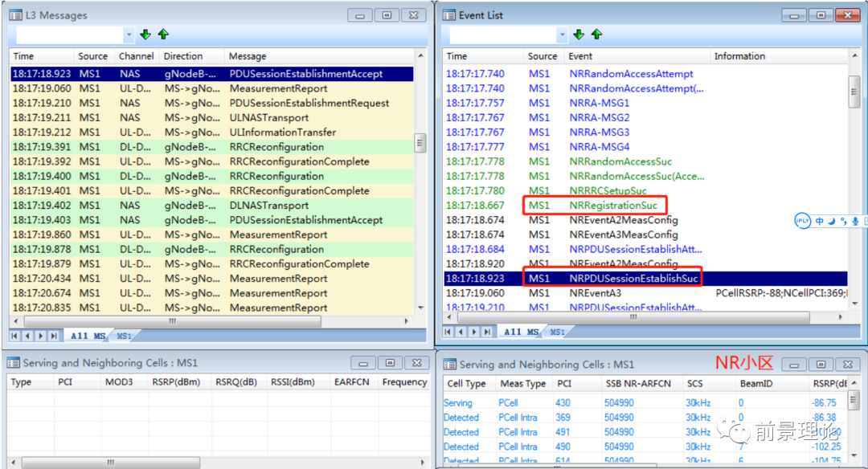Select ULInformationTransfer message row
This screenshot has height=469, width=868.
(x=212, y=133)
